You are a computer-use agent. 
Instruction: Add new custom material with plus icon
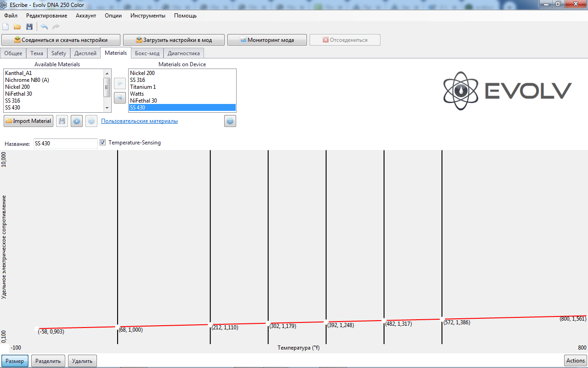pyautogui.click(x=77, y=121)
